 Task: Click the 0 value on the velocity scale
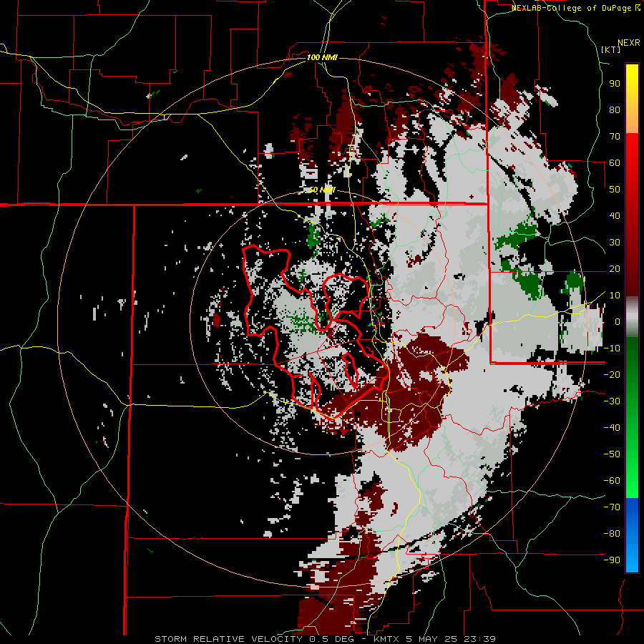(618, 321)
